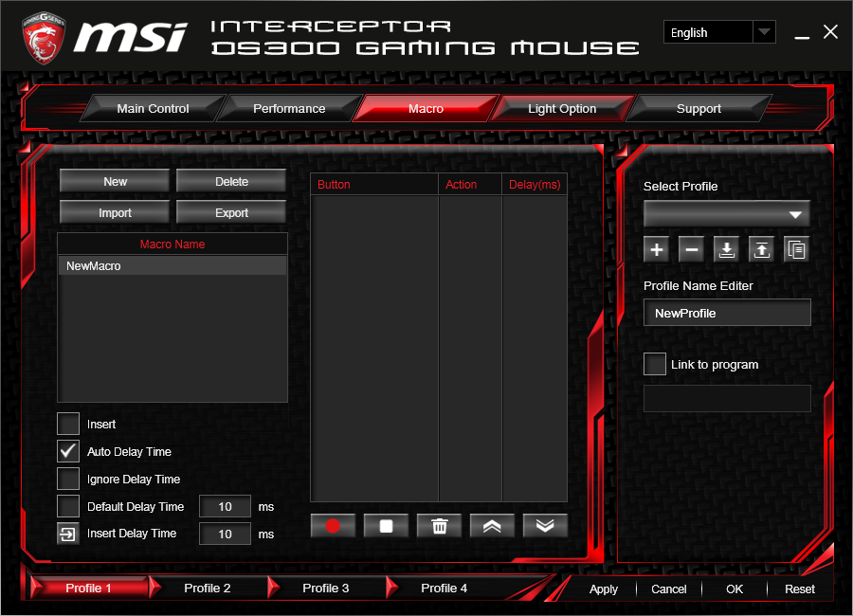Viewport: 853px width, 616px height.
Task: Move the macro entry up with the double chevron
Action: (492, 526)
